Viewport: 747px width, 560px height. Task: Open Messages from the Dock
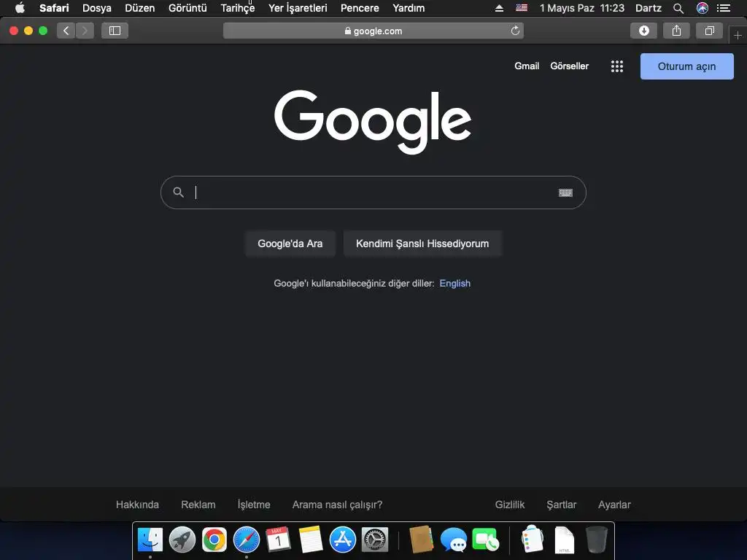click(453, 540)
